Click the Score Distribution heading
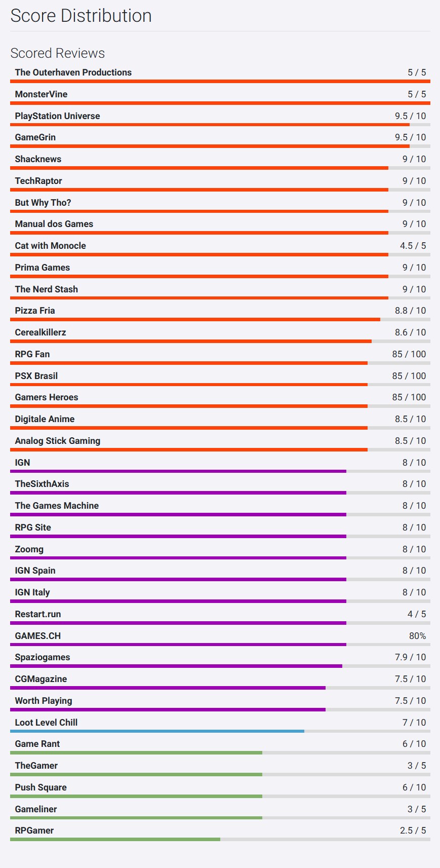The height and width of the screenshot is (868, 440). [x=81, y=16]
